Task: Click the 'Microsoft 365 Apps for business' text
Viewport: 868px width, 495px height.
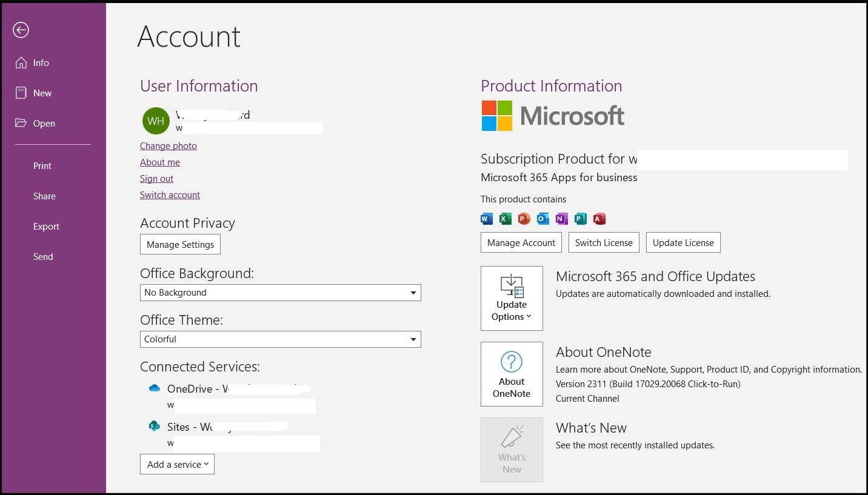Action: [x=559, y=178]
